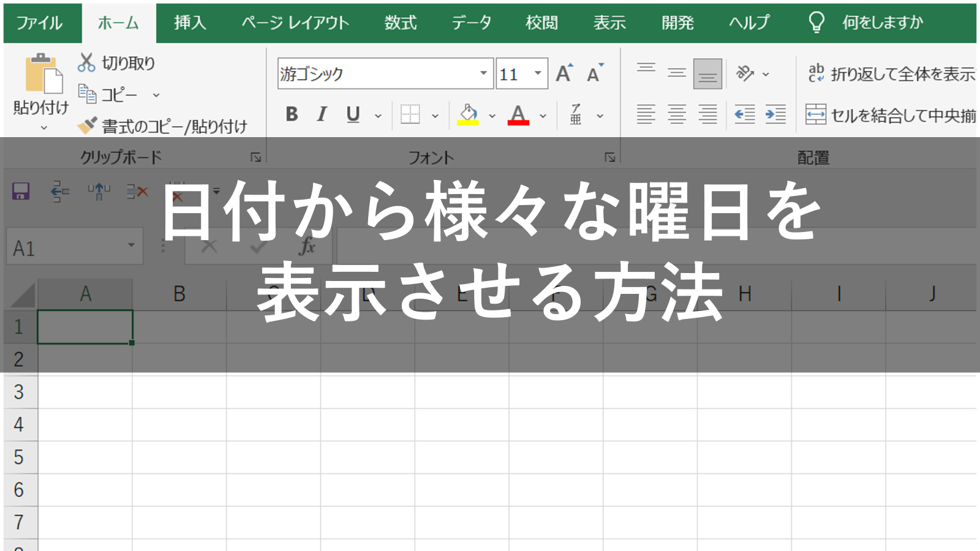The image size is (980, 551).
Task: Expand fill color palette arrow
Action: click(492, 115)
